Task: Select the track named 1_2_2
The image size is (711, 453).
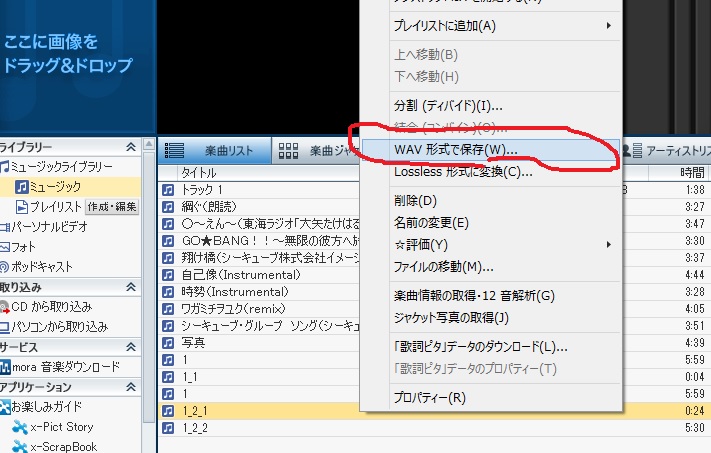Action: pos(195,428)
